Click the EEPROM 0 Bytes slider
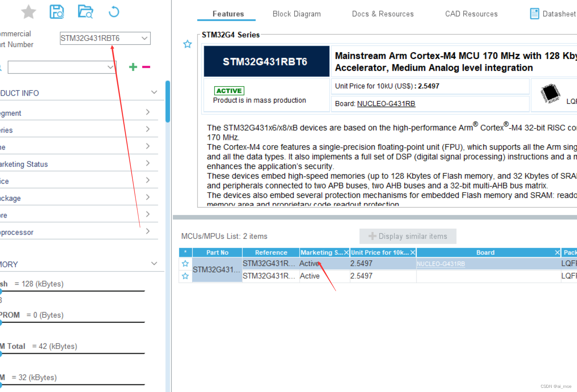577x392 pixels. [x=73, y=322]
